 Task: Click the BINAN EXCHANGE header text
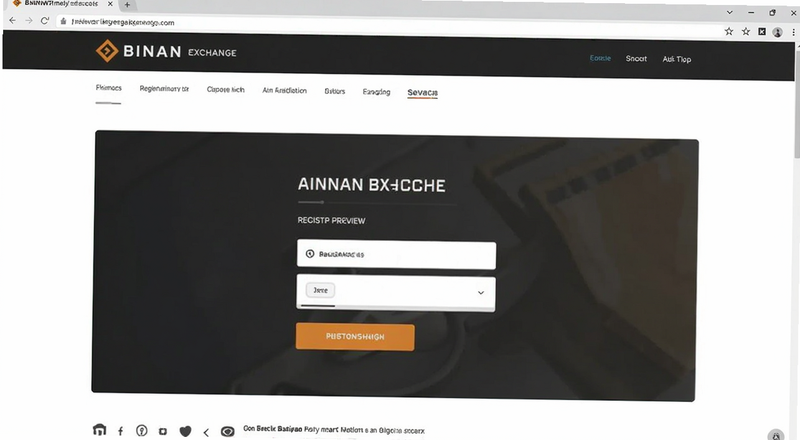180,52
